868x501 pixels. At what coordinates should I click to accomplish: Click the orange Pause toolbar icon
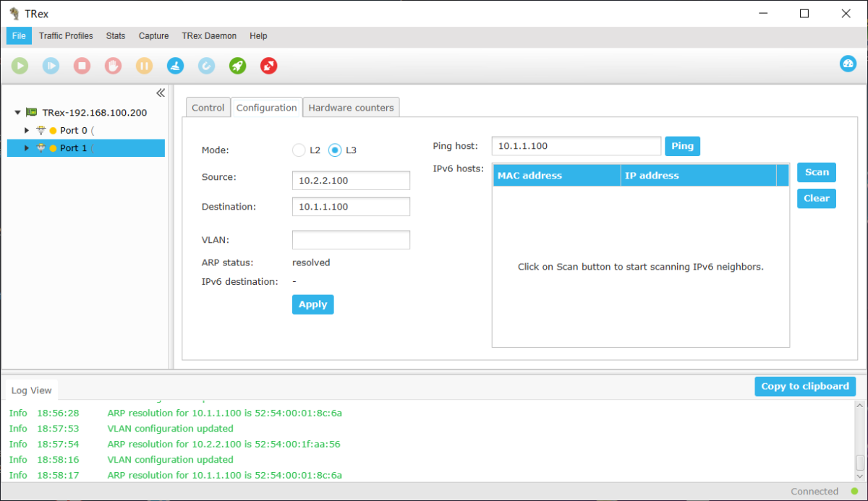pos(144,66)
